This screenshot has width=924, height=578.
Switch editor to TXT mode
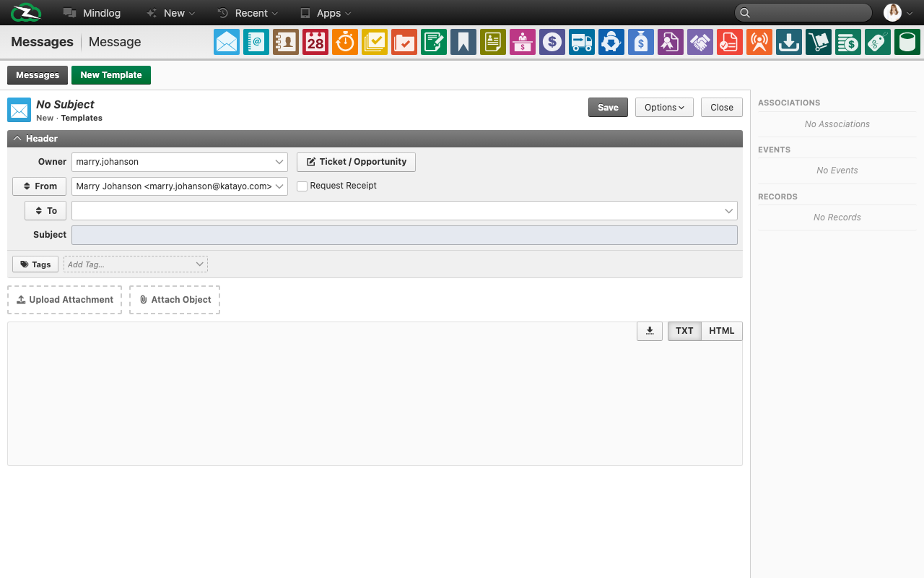684,331
